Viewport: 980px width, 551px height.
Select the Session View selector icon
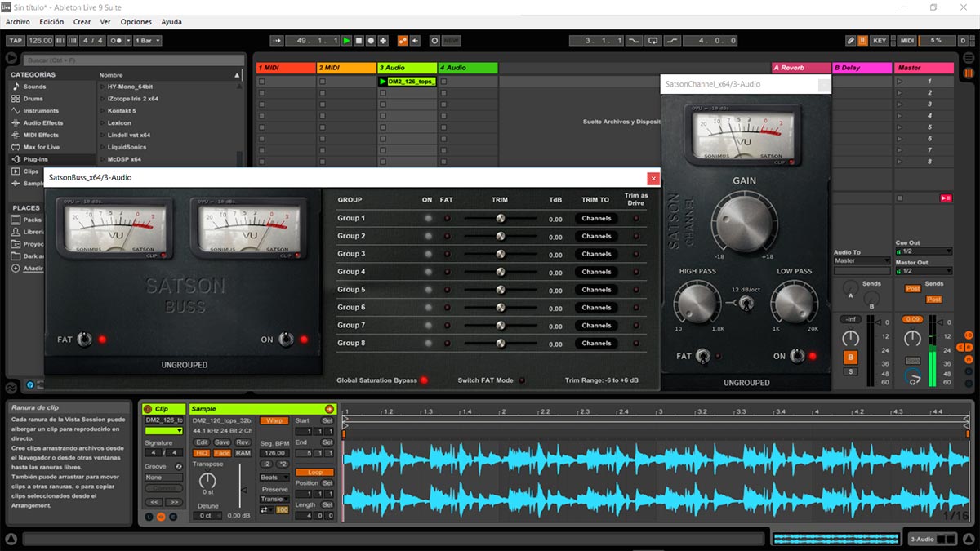point(969,73)
